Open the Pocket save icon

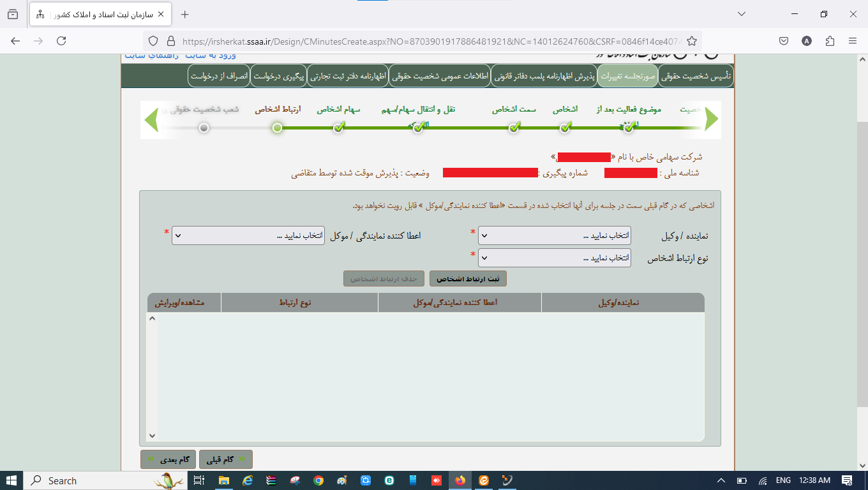point(784,41)
